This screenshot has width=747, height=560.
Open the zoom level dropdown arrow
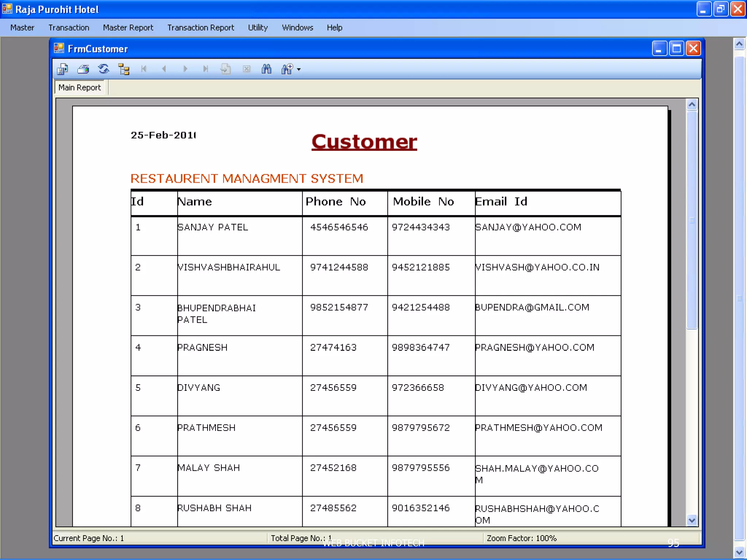(x=299, y=69)
